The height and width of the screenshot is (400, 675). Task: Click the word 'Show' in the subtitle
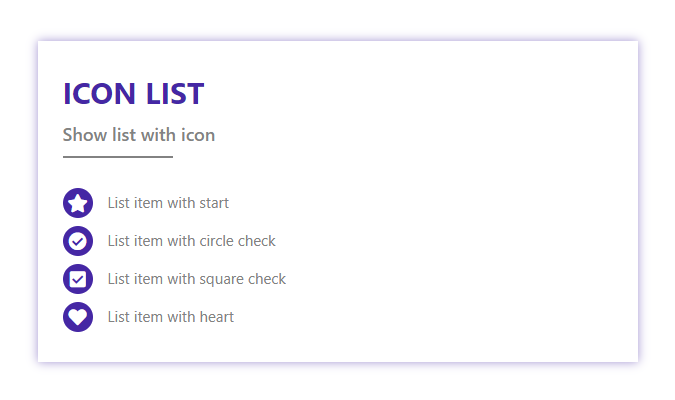[x=85, y=135]
